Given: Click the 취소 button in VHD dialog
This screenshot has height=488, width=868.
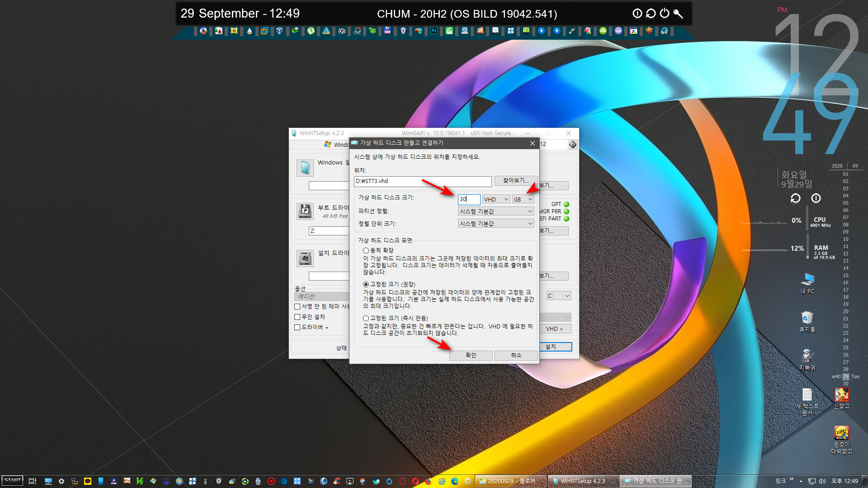Looking at the screenshot, I should point(516,355).
